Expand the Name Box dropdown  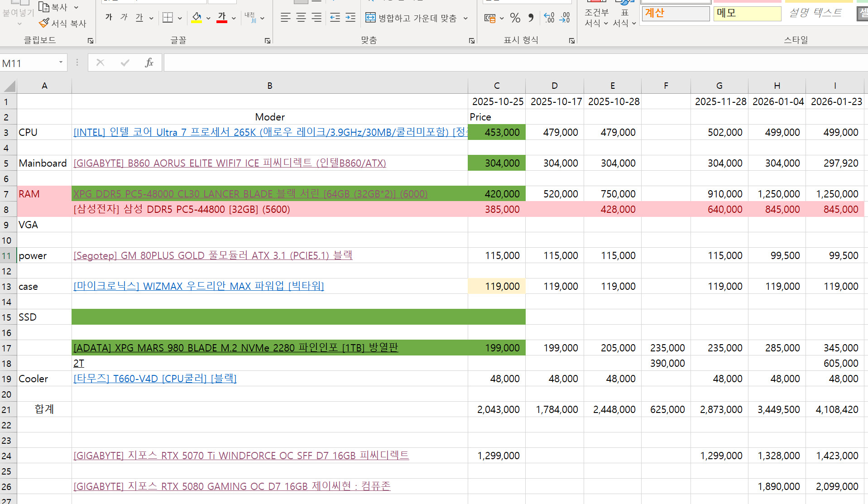tap(61, 62)
